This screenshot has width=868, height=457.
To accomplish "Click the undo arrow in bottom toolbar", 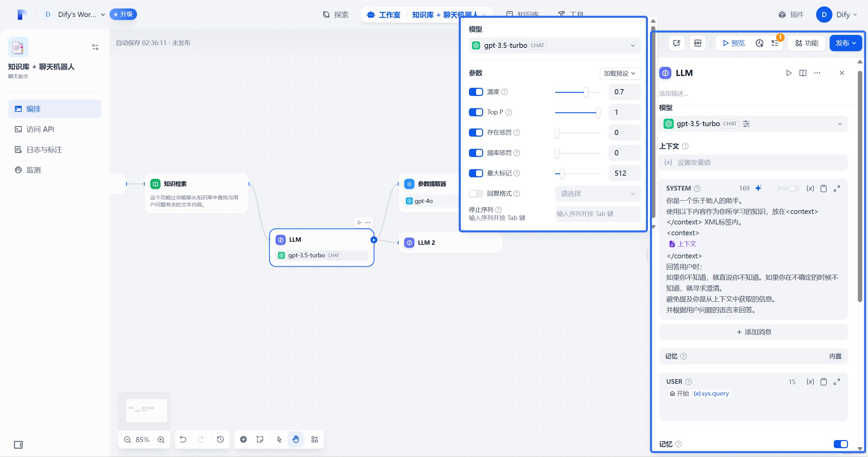I will point(183,439).
